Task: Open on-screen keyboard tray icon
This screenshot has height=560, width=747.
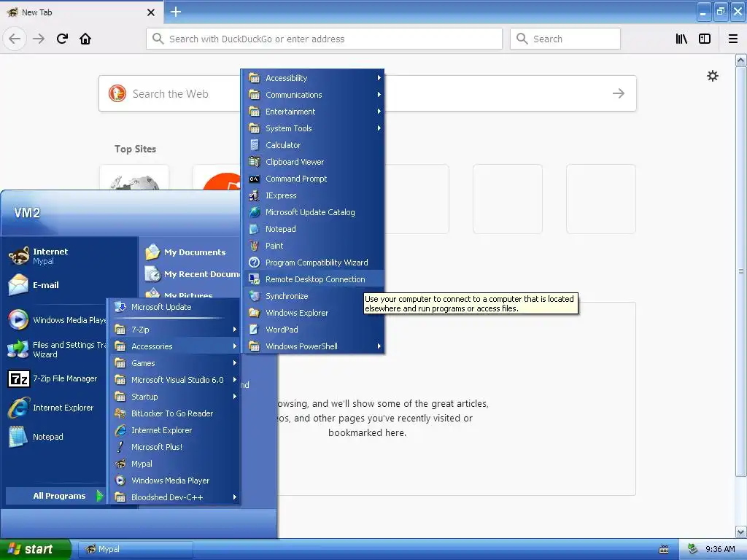Action: click(663, 550)
